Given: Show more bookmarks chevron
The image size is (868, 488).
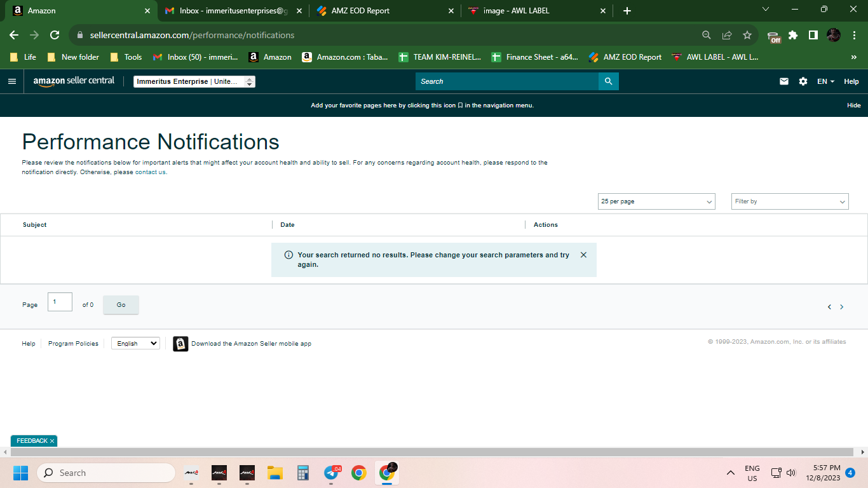Looking at the screenshot, I should tap(853, 57).
